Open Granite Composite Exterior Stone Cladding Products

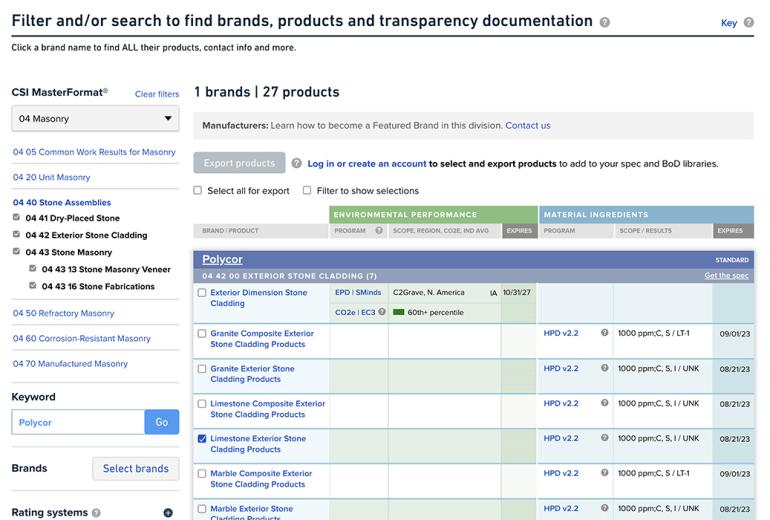tap(262, 339)
